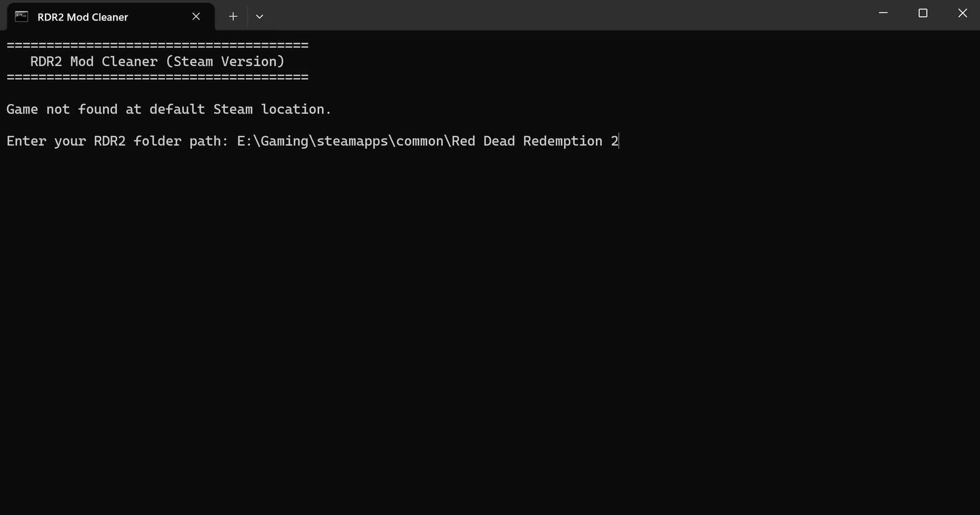Click "steamapps" in the typed path
Viewport: 980px width, 515px height.
click(352, 141)
